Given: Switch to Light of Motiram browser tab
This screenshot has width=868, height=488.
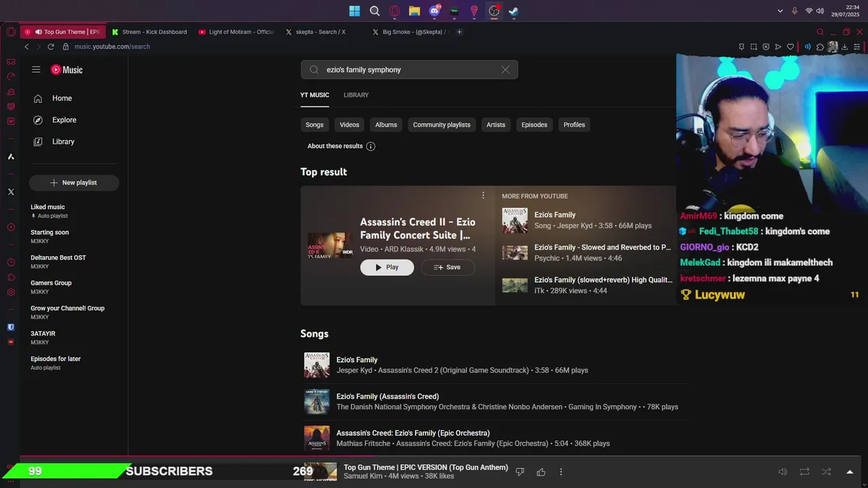Looking at the screenshot, I should pyautogui.click(x=237, y=32).
